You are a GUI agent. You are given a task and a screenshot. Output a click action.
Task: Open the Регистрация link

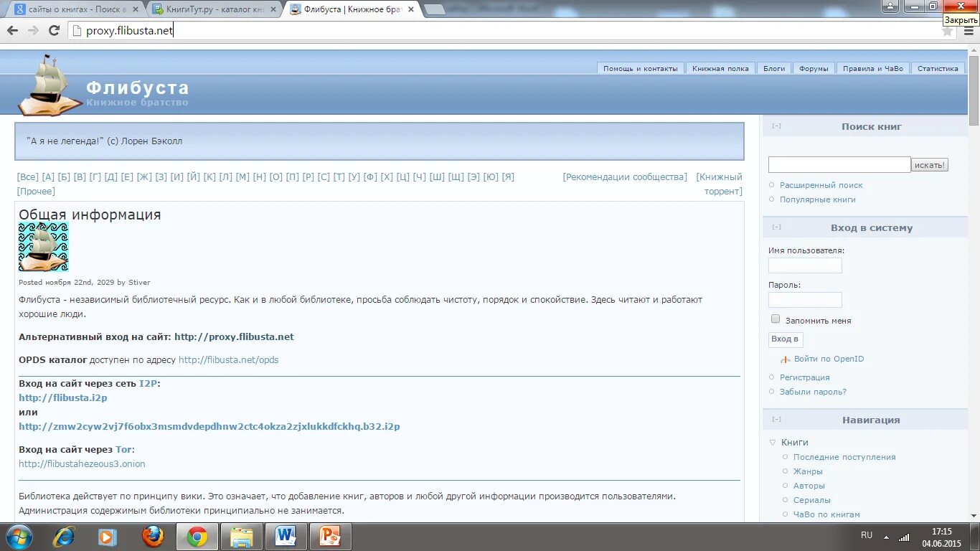coord(805,377)
